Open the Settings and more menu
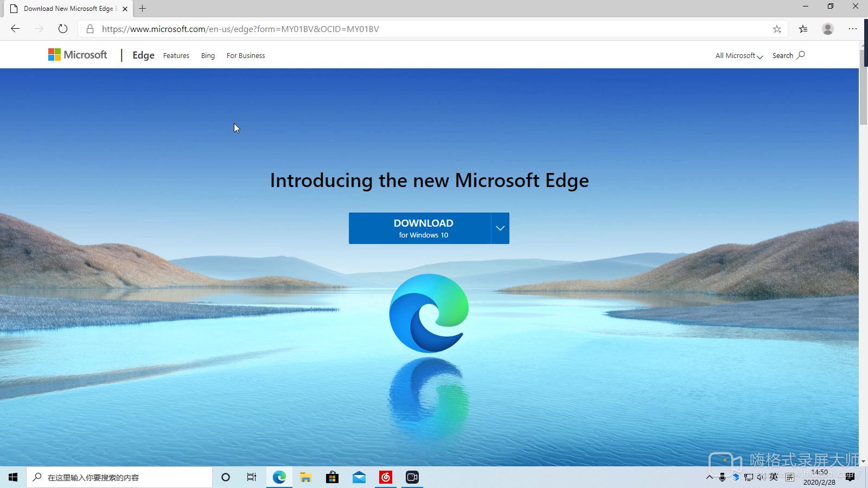Image resolution: width=868 pixels, height=488 pixels. (853, 29)
